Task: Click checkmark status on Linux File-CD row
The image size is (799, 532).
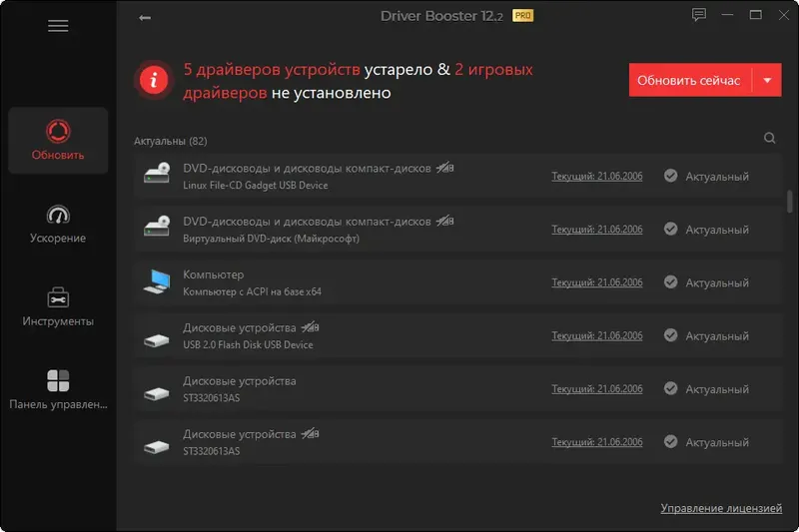Action: tap(670, 176)
